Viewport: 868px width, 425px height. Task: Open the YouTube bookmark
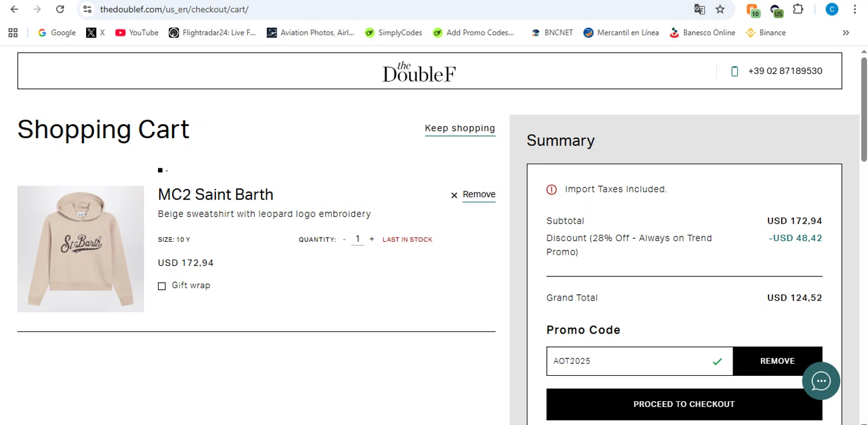click(x=137, y=33)
